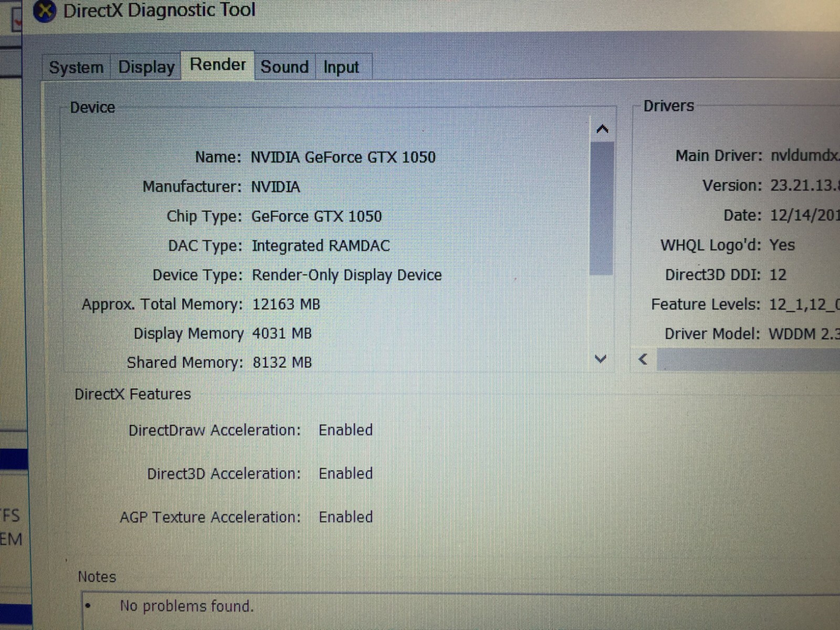Click the Device group label
Screen dimensions: 840x630
pyautogui.click(x=92, y=107)
